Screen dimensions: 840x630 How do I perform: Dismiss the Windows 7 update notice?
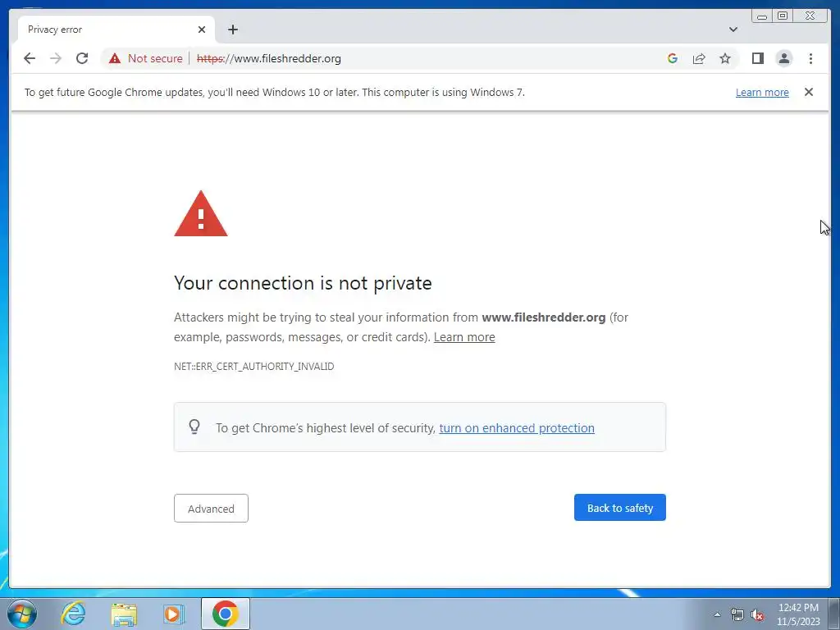808,92
